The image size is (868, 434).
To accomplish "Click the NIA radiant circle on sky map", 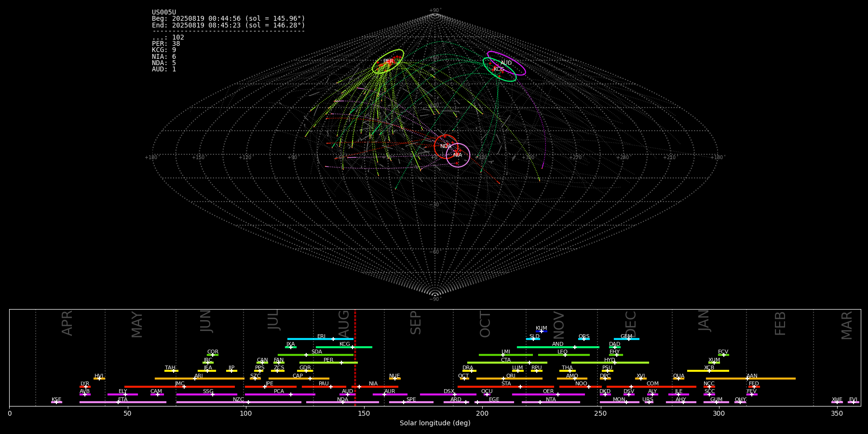I will coord(458,155).
